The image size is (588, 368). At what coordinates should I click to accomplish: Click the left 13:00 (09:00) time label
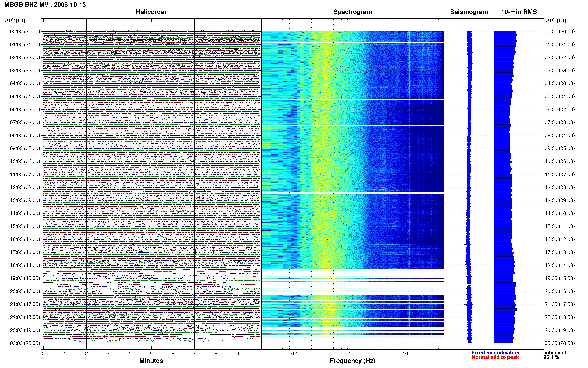pyautogui.click(x=25, y=200)
